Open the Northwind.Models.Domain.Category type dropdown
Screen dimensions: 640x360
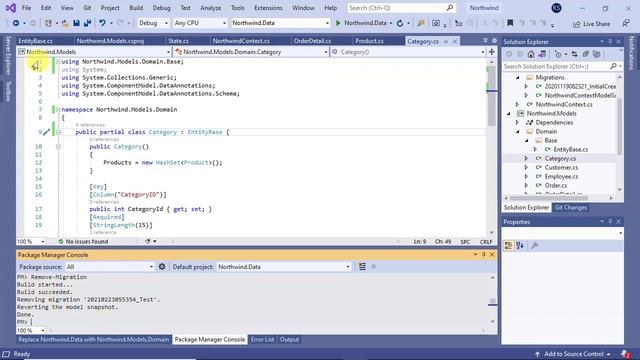click(251, 52)
